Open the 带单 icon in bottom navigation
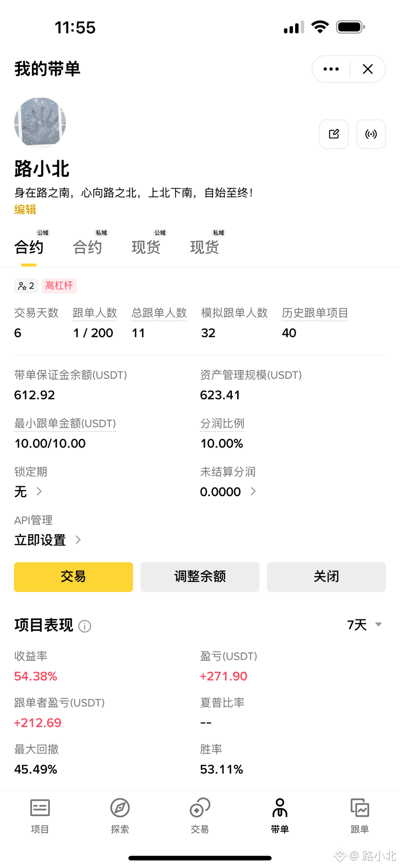Viewport: 400px width, 868px height. (280, 816)
